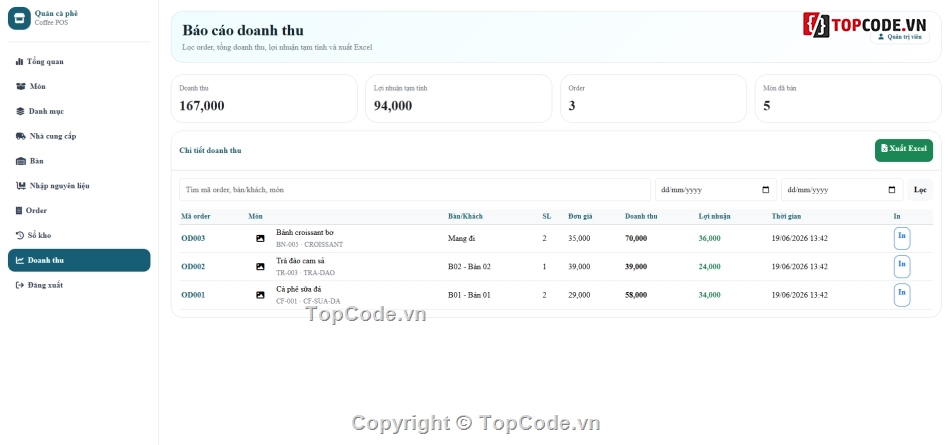Open the order code OD001 link
The image size is (950, 445).
pyautogui.click(x=193, y=295)
